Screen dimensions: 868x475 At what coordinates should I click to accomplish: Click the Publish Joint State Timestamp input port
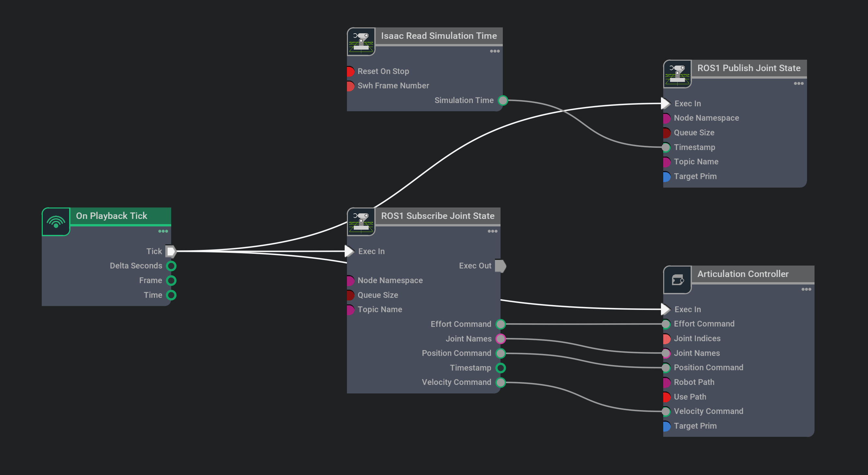point(666,147)
